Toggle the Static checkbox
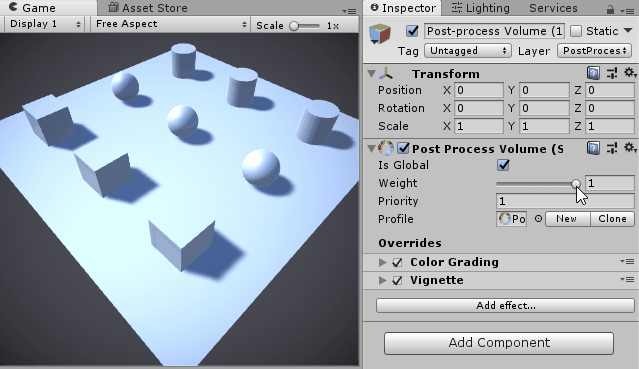Screen dimensions: 639x369 click(x=575, y=31)
